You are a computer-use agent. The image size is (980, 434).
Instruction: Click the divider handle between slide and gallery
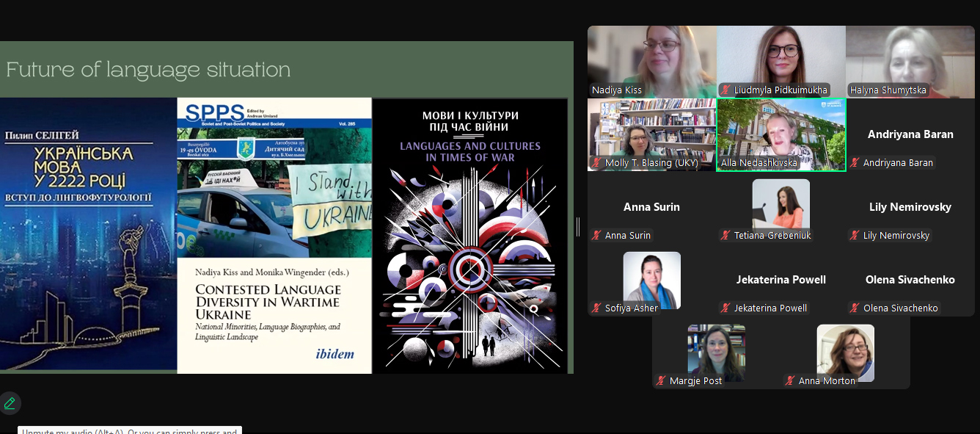(x=578, y=227)
